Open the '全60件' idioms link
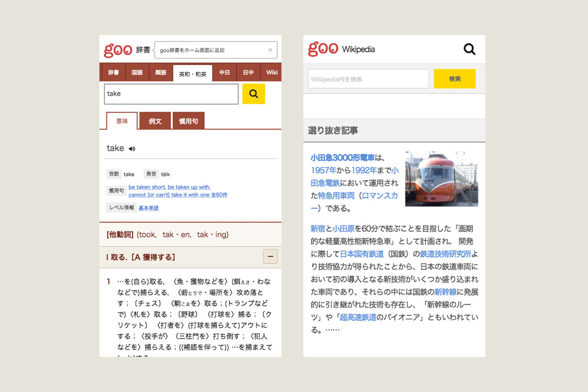Screen dimensions: 588x392 coord(219,195)
